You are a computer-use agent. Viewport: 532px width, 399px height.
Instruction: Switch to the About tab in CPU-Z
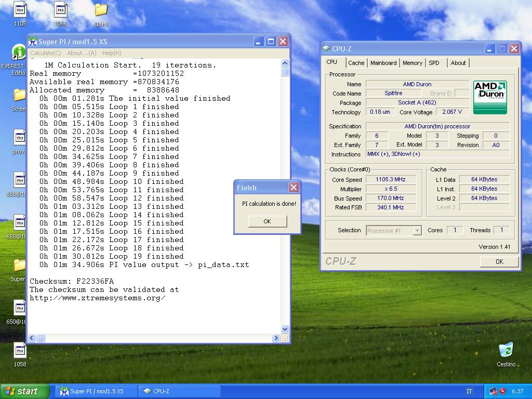458,63
